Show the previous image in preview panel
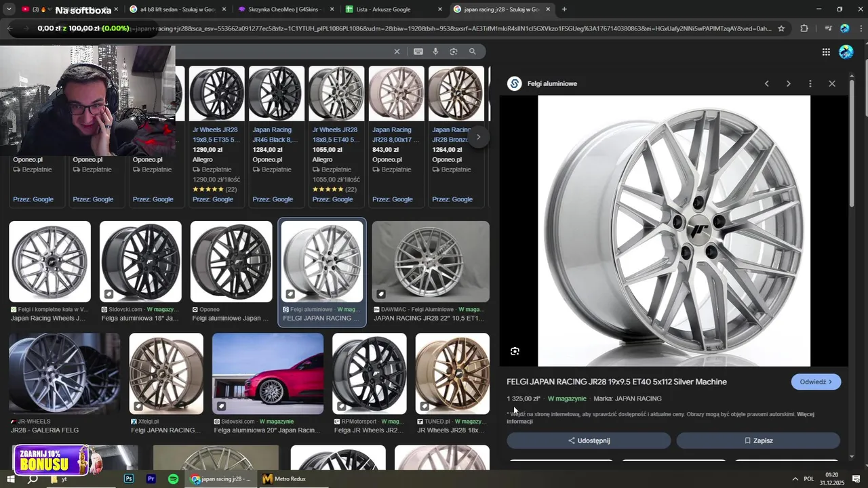This screenshot has width=868, height=488. [x=767, y=83]
